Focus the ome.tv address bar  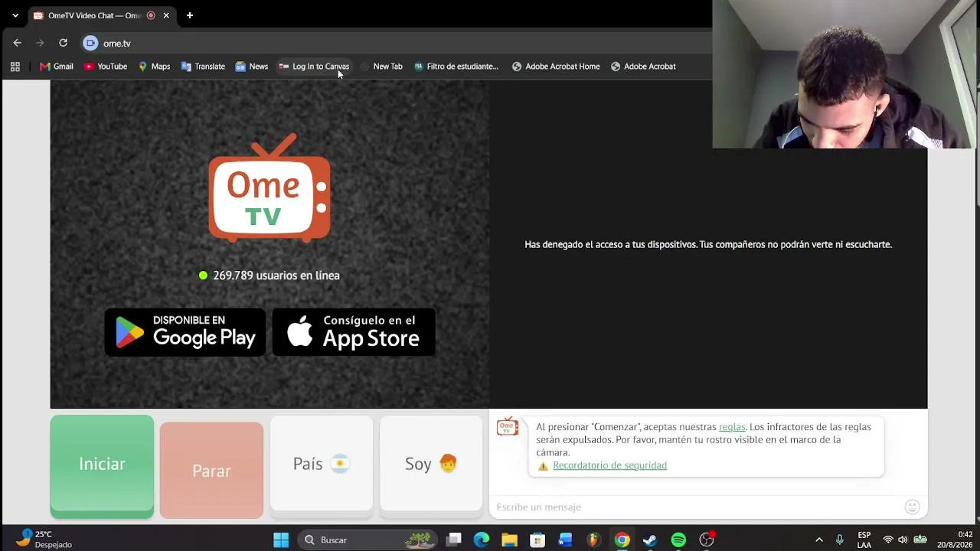(x=398, y=44)
